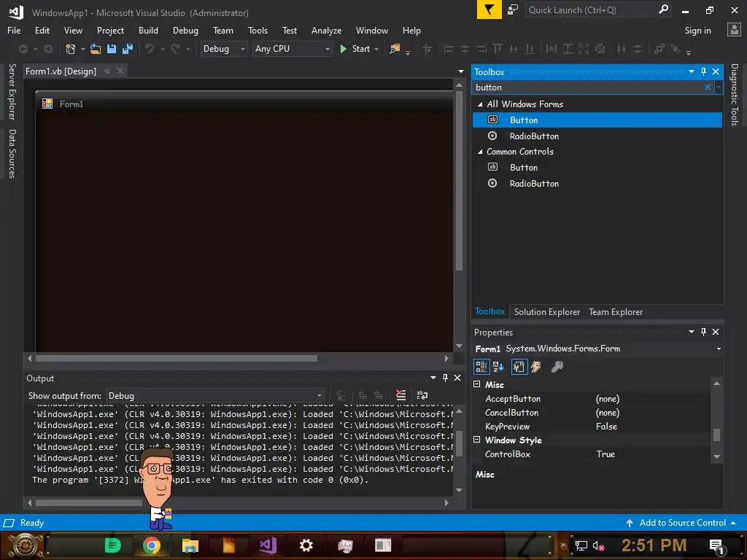This screenshot has height=560, width=747.
Task: Pin the Form1.vb [Design] tab
Action: coord(107,71)
